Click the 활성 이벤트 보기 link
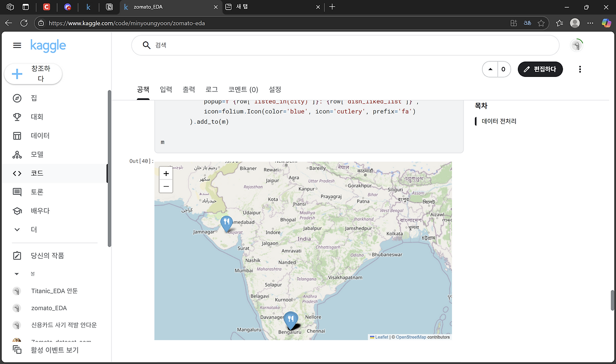This screenshot has height=364, width=616. 54,350
